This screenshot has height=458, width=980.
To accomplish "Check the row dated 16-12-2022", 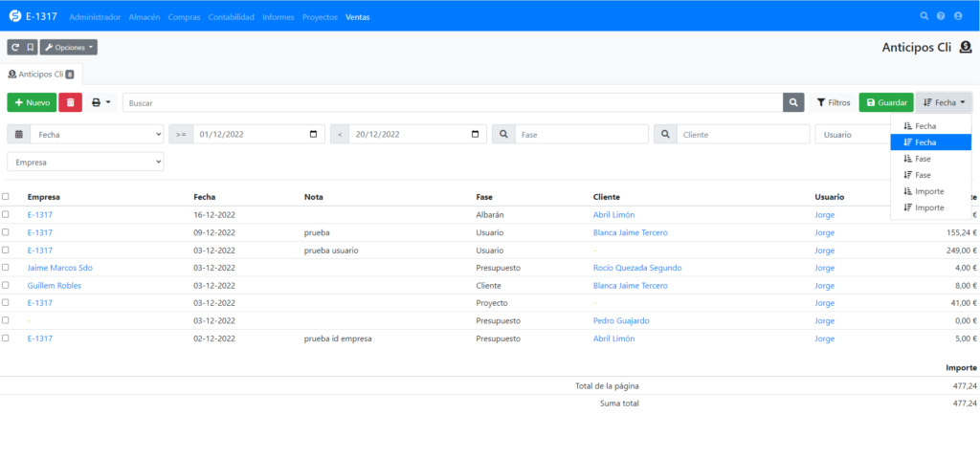I will pos(6,214).
